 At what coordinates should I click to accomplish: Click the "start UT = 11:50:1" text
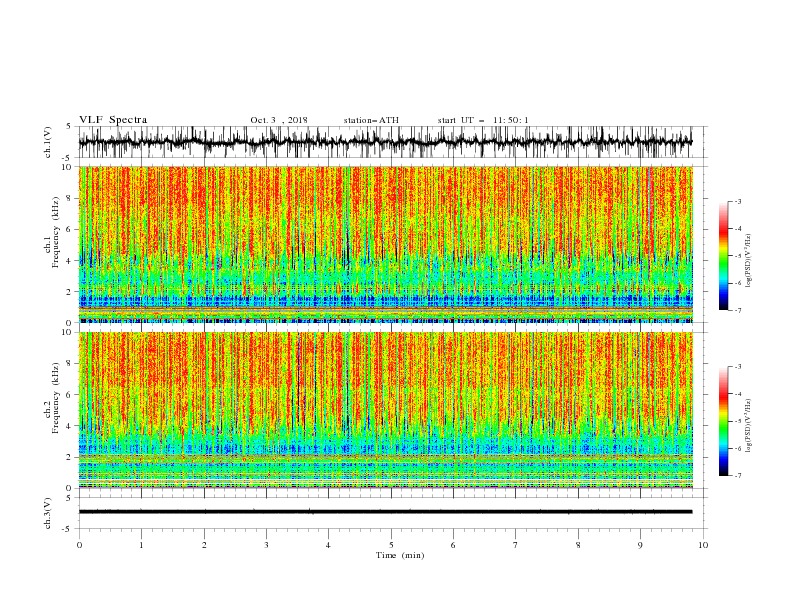483,120
